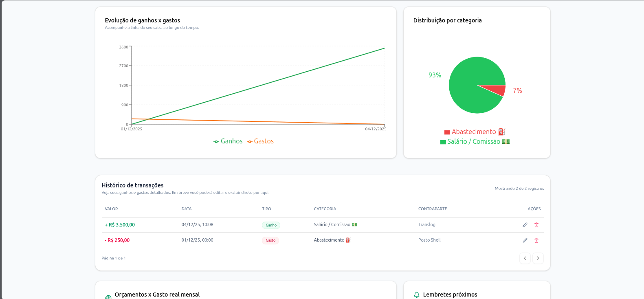Click the fuel pump icon in pie legend
Viewport: 644px width, 299px height.
pos(502,132)
